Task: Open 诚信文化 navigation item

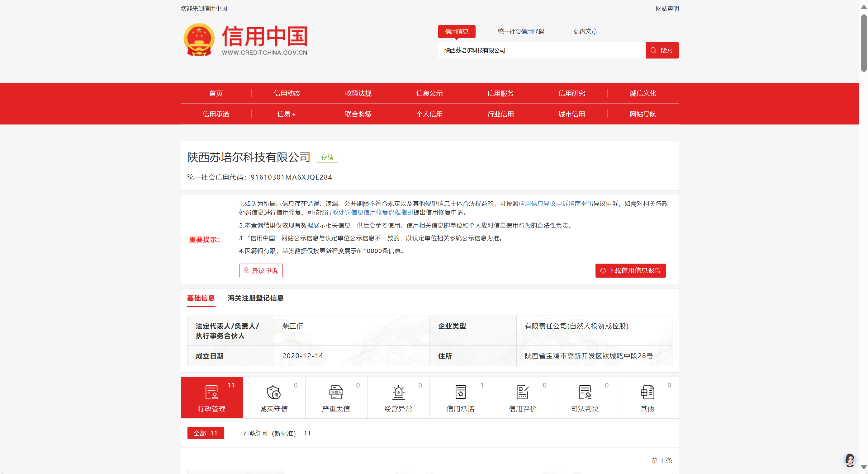Action: [643, 93]
